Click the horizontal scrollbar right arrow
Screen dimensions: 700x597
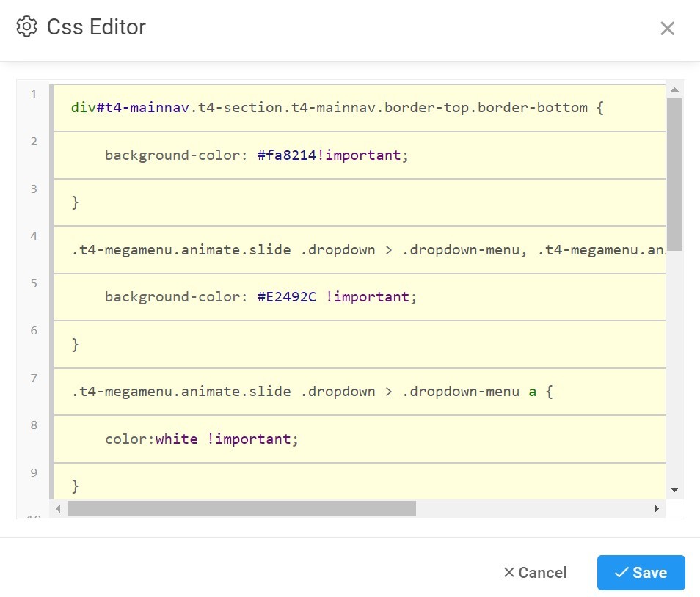(x=656, y=509)
